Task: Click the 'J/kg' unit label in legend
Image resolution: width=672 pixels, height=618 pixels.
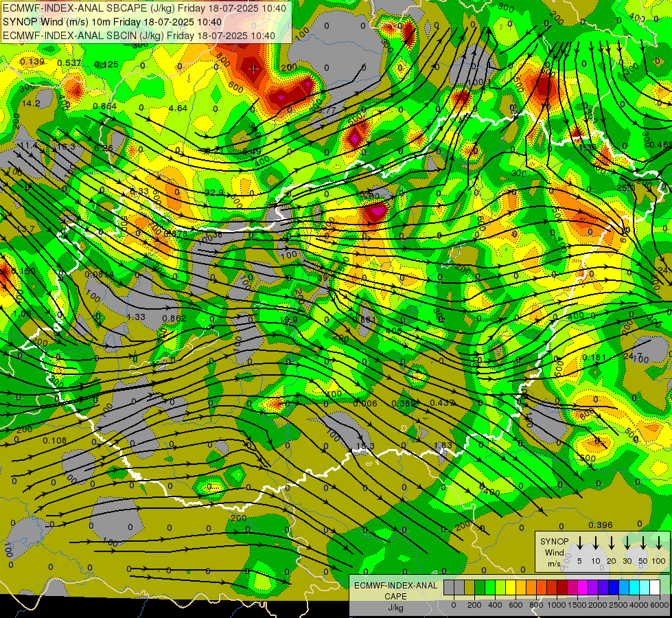Action: click(395, 607)
